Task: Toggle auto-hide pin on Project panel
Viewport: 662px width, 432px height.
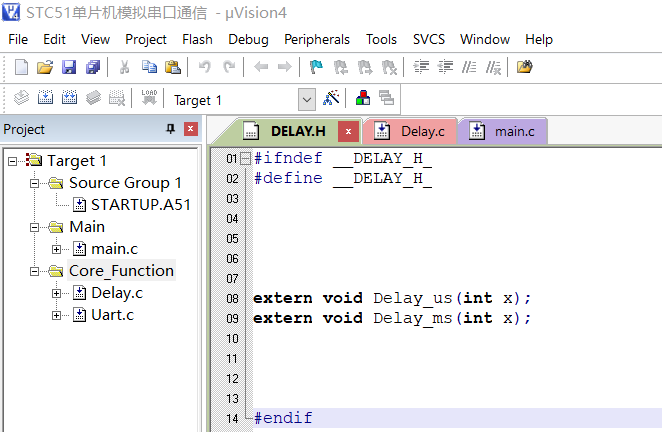Action: 171,129
